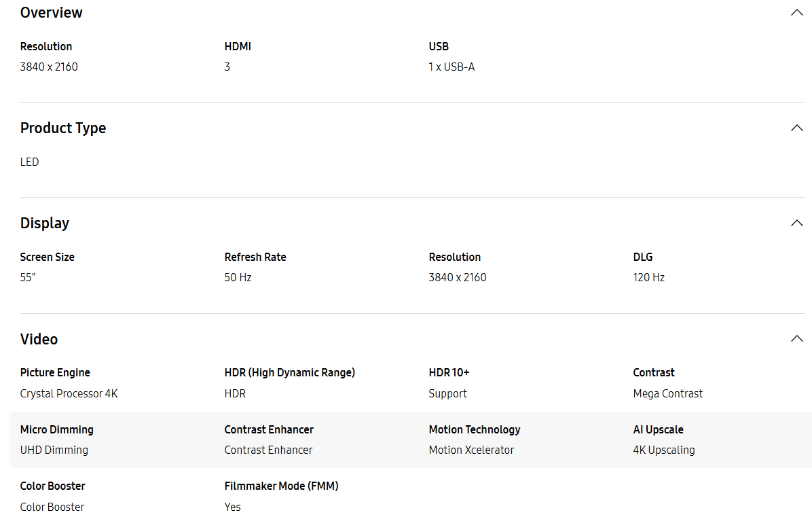Collapse the Product Type section chevron

(796, 128)
